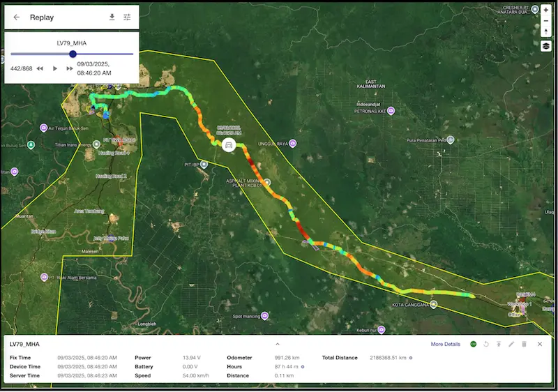This screenshot has width=558, height=392.
Task: Collapse the LV79_MHA status card chevron
Action: (277, 344)
